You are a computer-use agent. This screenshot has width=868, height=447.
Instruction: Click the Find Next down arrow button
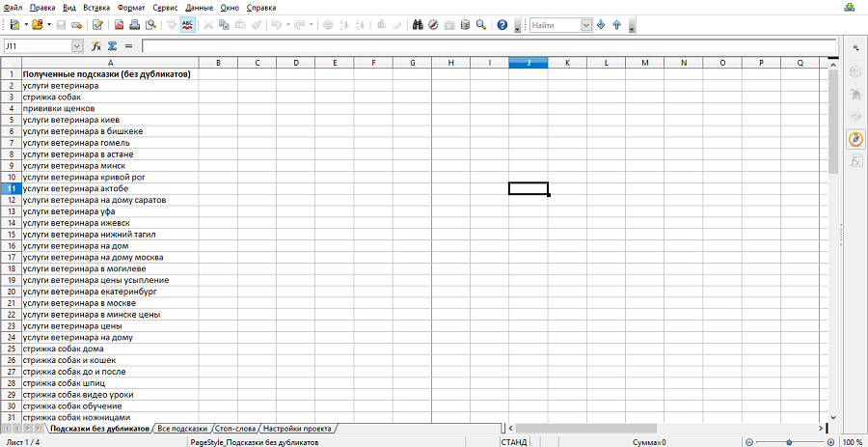coord(601,25)
